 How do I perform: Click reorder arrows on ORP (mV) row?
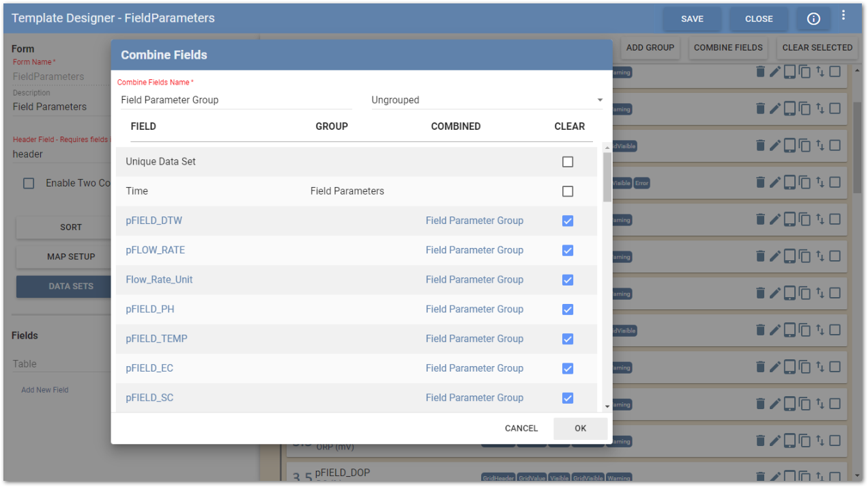820,440
